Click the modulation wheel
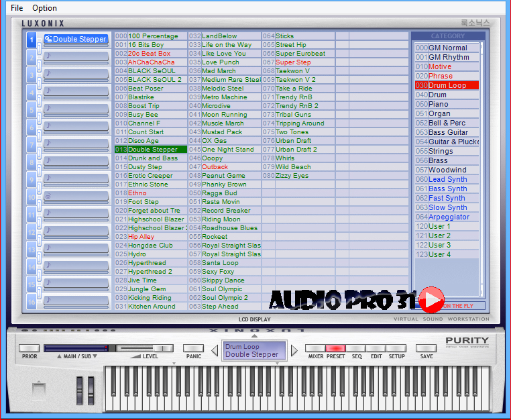 [91, 390]
